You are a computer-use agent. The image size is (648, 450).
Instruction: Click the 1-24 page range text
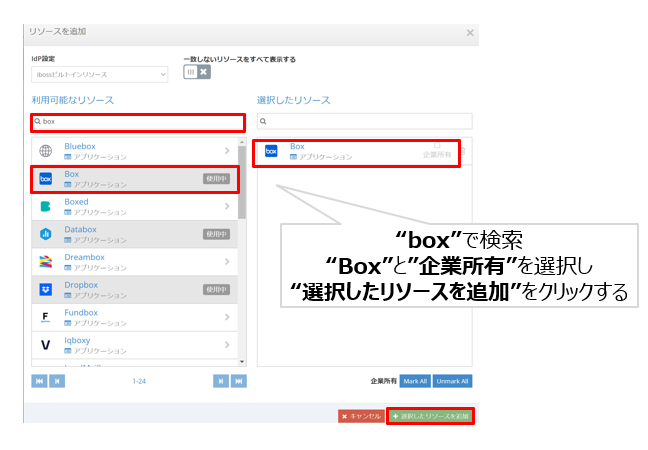tap(139, 381)
